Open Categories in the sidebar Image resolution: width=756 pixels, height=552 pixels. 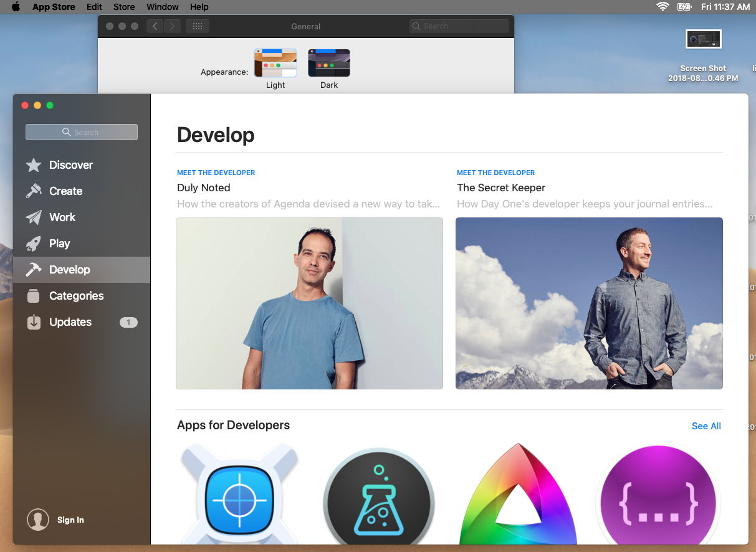[81, 296]
